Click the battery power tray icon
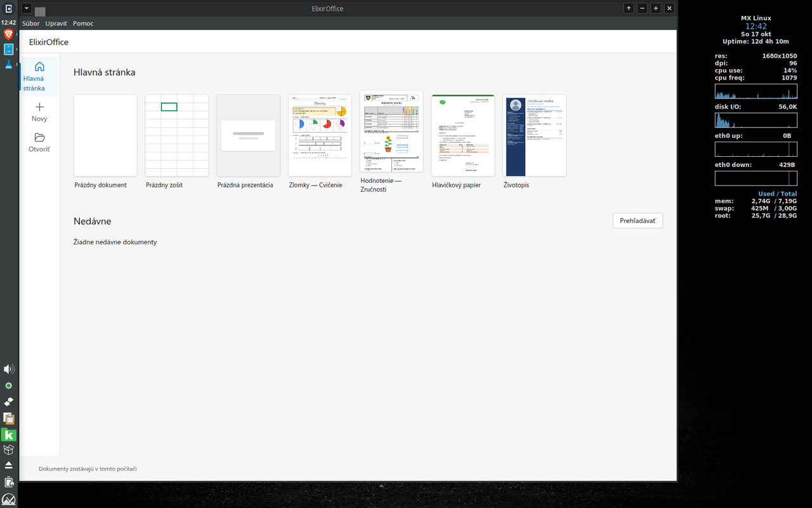 [9, 483]
